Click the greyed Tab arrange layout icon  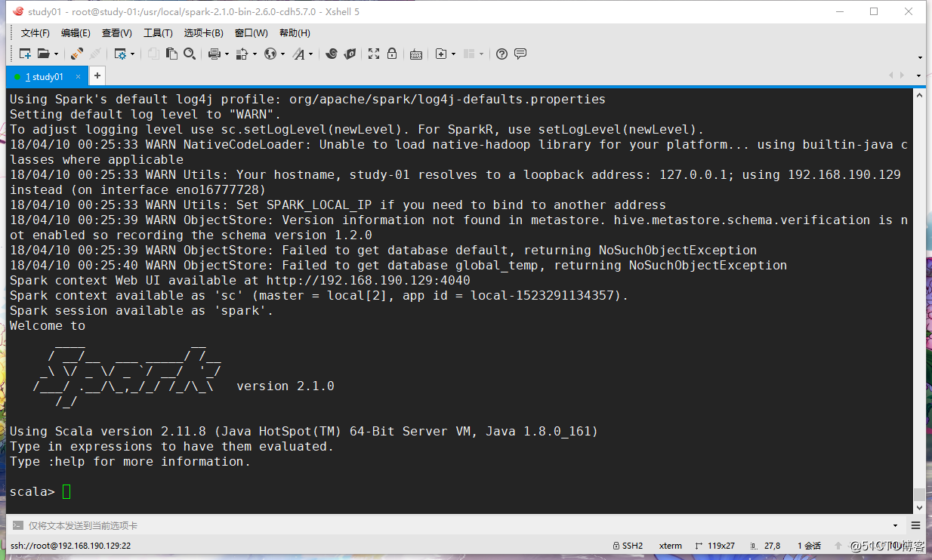[x=469, y=54]
